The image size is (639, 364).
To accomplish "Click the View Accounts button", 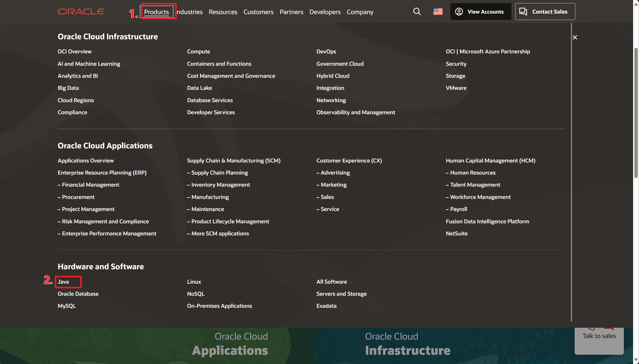I will tap(480, 12).
